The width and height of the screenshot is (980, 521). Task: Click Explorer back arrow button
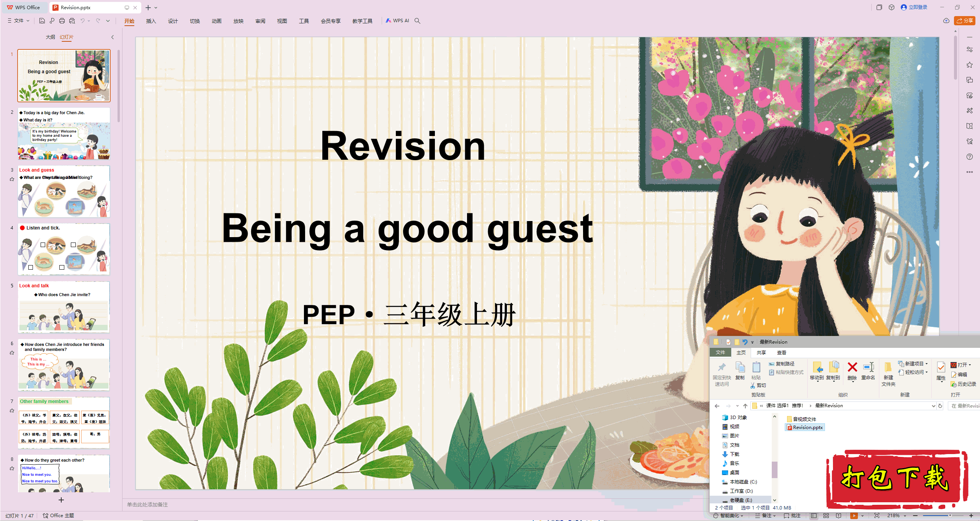pos(717,406)
